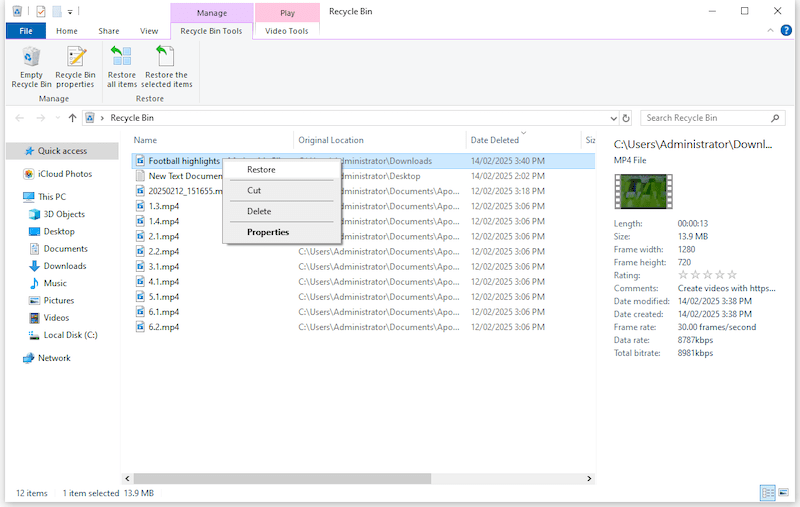
Task: Click Restore the selected items
Action: click(166, 67)
